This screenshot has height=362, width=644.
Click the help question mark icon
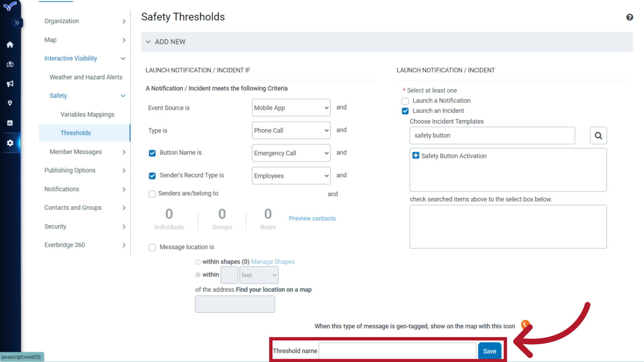(630, 17)
